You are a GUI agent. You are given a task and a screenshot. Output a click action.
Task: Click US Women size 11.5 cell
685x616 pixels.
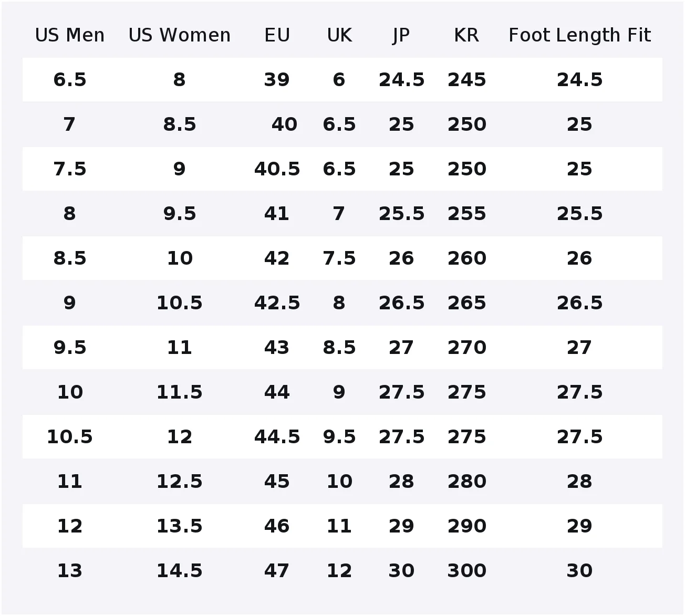click(179, 392)
